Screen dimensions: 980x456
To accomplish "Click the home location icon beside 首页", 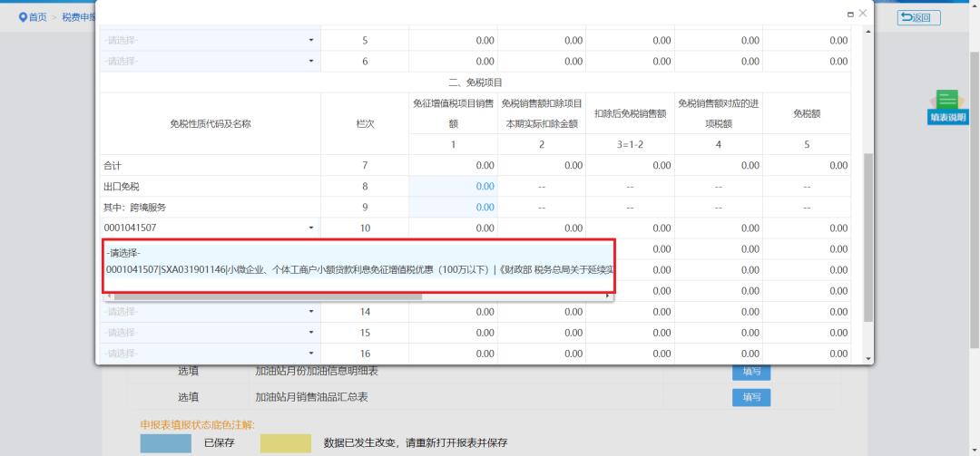I will coord(23,17).
